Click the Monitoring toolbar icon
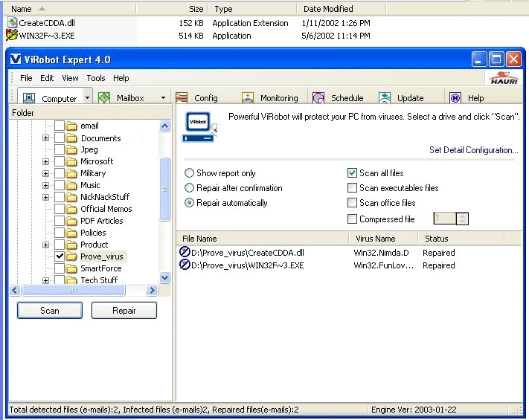The image size is (529, 420). [248, 98]
